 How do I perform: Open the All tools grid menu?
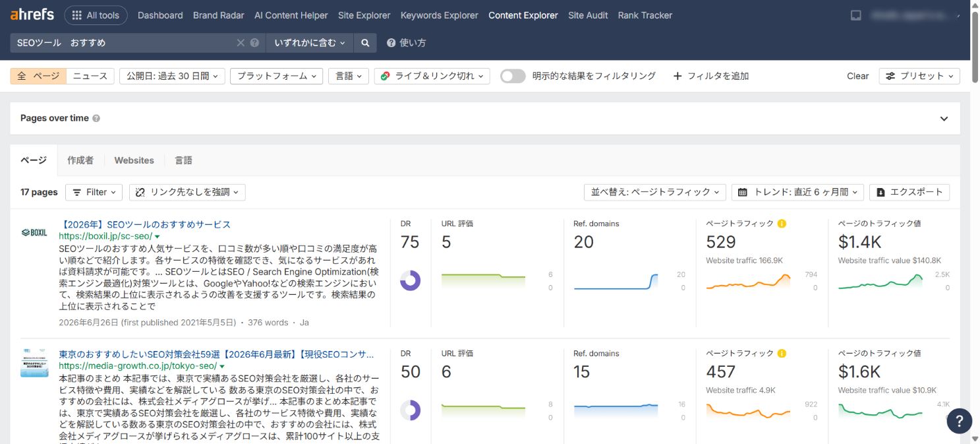[x=96, y=15]
